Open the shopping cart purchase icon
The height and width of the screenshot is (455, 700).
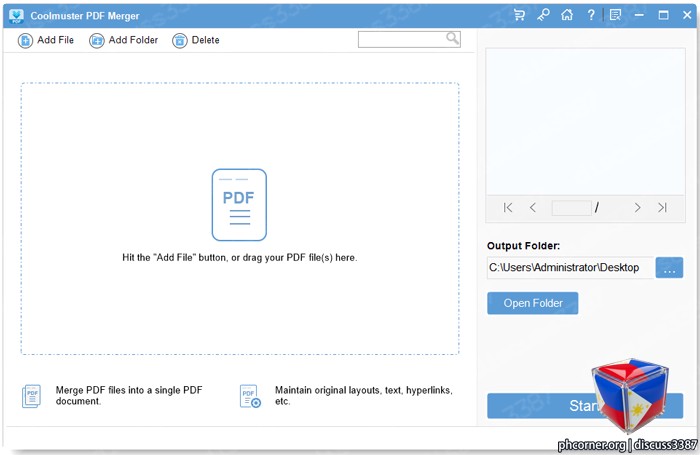(x=519, y=15)
